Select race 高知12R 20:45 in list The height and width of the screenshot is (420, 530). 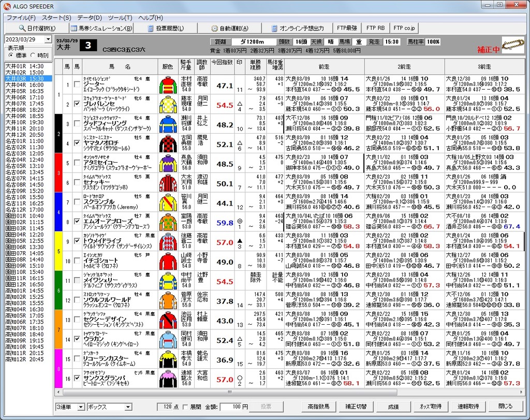pos(28,359)
